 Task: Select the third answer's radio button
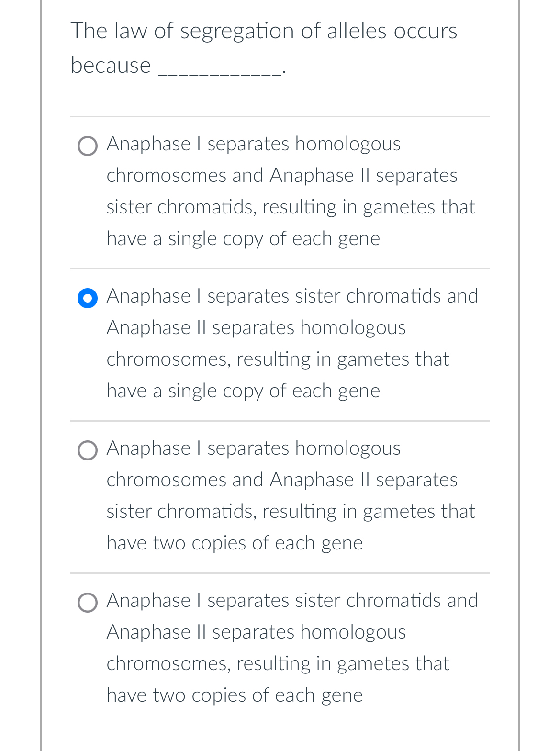(88, 450)
